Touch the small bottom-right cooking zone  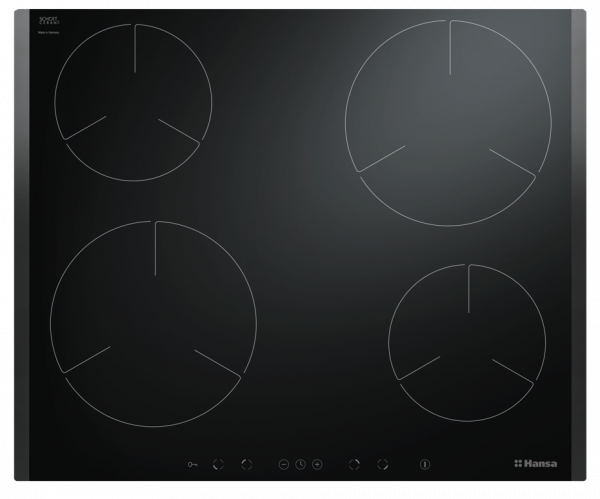467,340
